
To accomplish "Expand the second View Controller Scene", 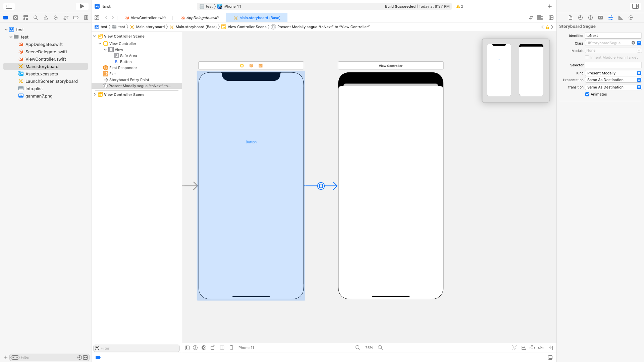I will pyautogui.click(x=95, y=95).
